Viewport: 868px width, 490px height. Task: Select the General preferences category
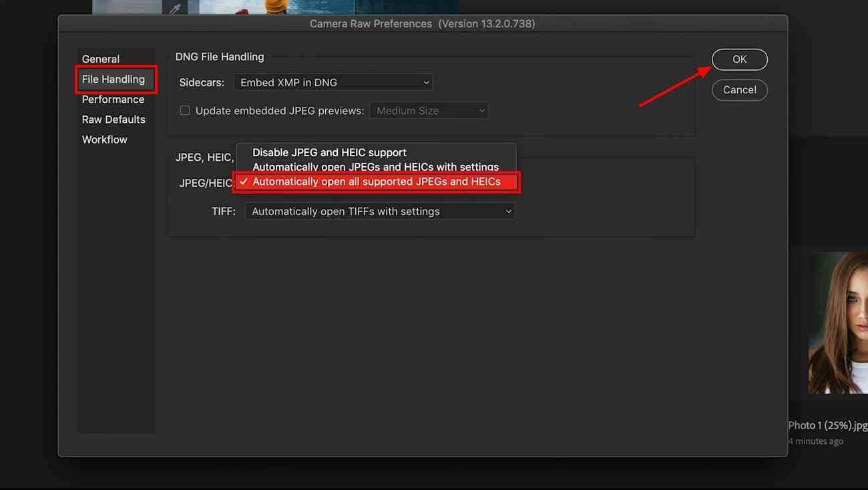(x=101, y=59)
